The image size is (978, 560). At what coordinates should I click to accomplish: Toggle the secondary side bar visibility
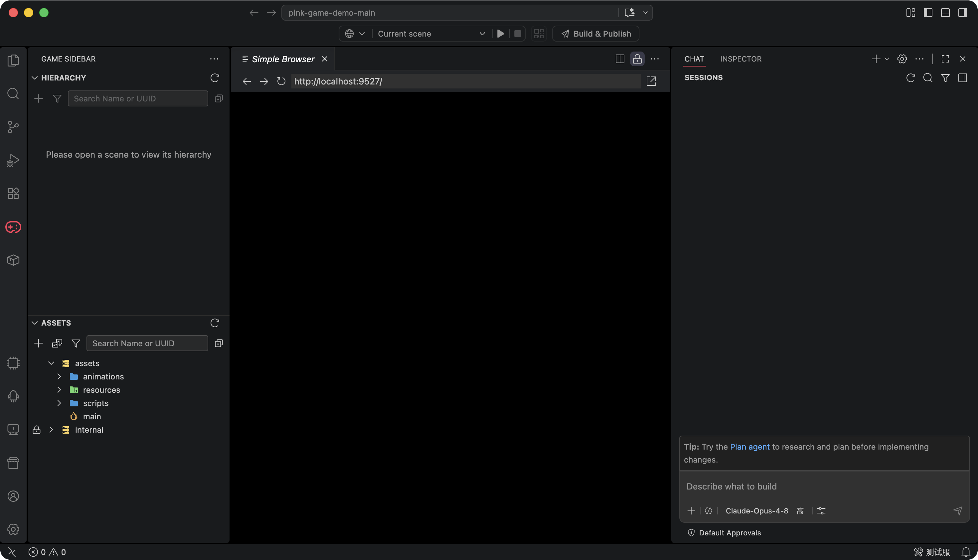coord(963,13)
